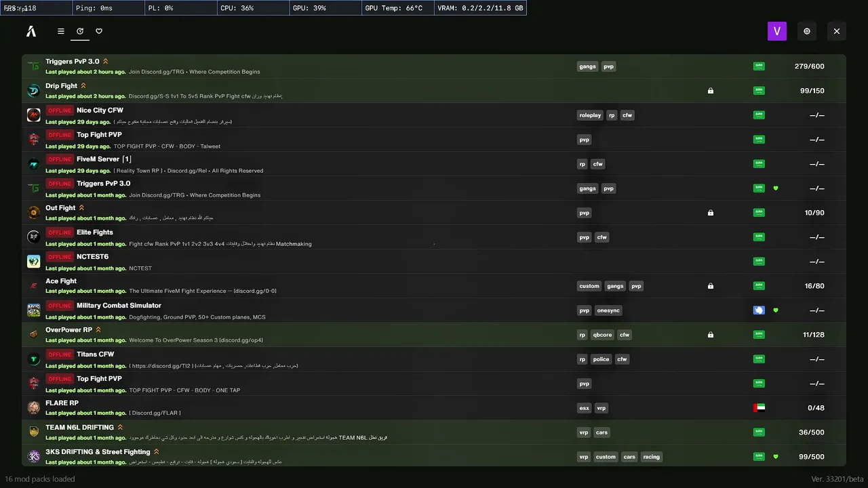Open the NCTEST6 server name
The image size is (868, 488).
92,257
